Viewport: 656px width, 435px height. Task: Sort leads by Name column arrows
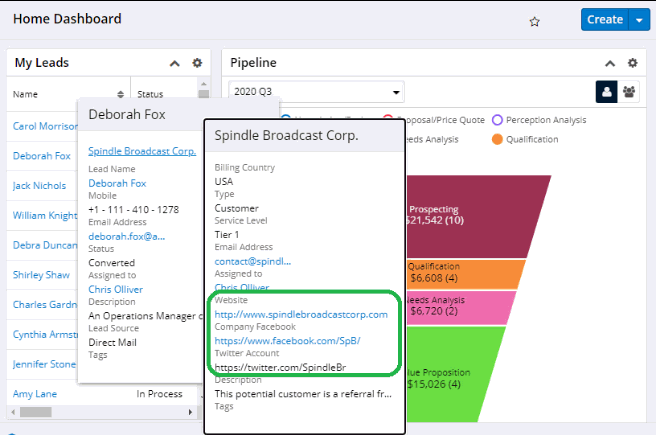tap(120, 94)
